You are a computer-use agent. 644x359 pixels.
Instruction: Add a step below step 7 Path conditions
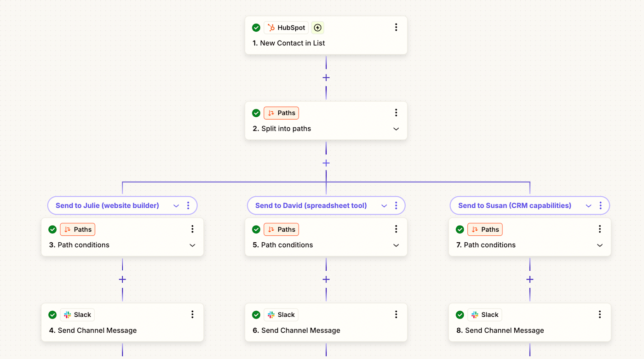(x=530, y=279)
